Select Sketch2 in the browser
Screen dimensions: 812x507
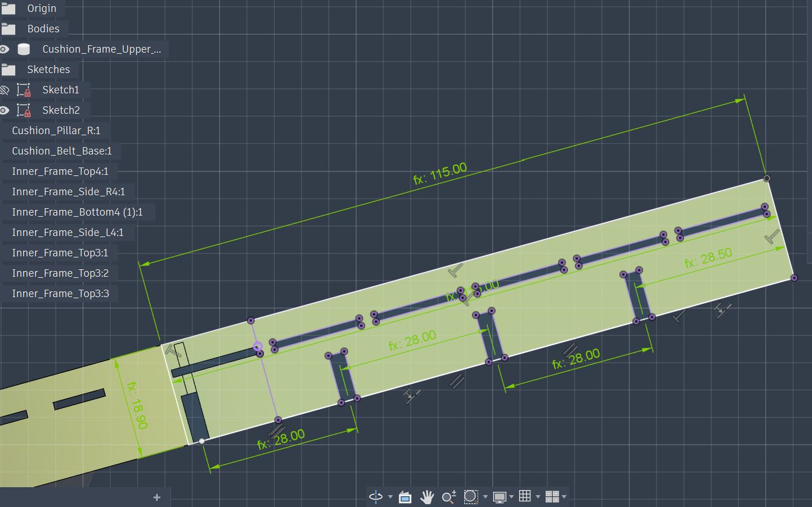[x=61, y=110]
